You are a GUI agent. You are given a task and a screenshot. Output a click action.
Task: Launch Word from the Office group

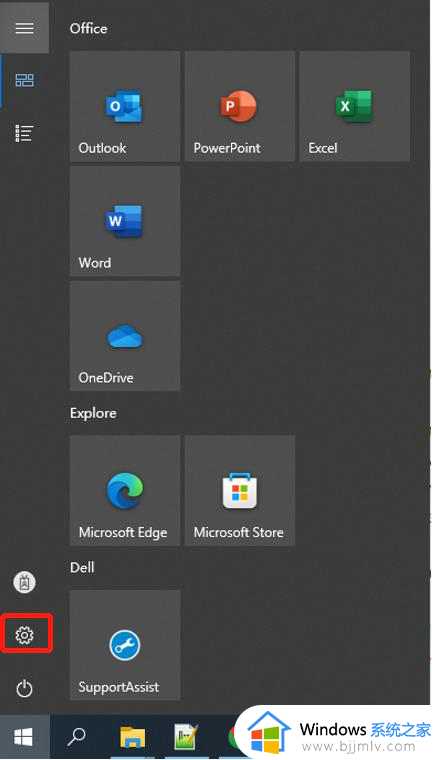click(125, 221)
